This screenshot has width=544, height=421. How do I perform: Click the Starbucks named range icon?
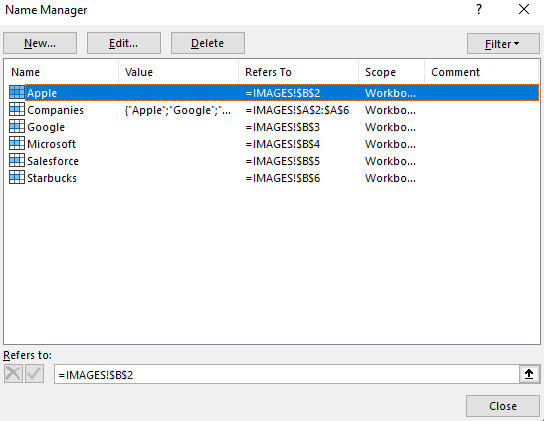[x=17, y=177]
